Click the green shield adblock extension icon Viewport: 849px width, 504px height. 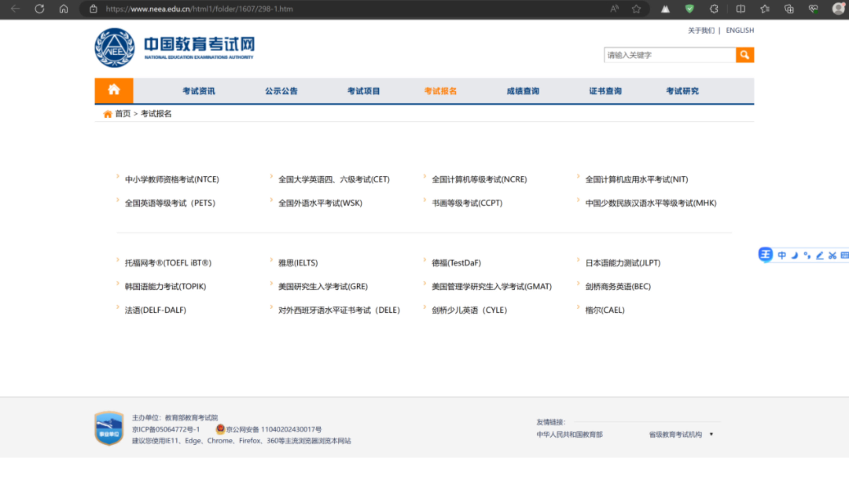(x=689, y=9)
